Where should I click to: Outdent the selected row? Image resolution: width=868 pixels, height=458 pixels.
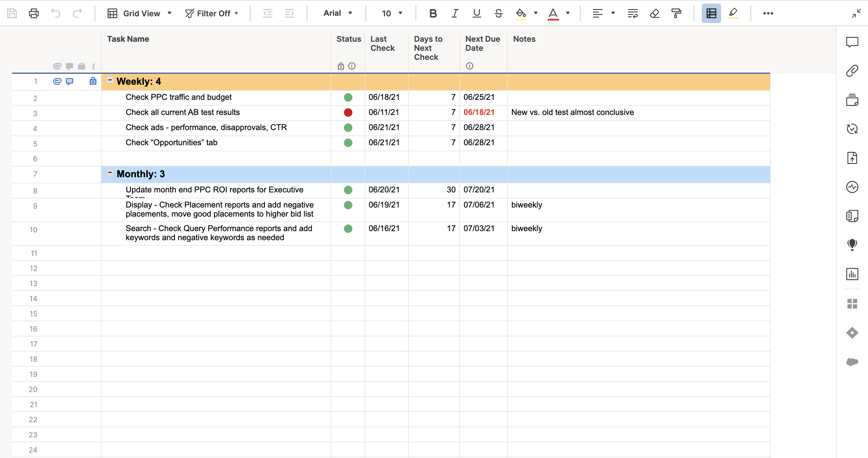point(267,13)
